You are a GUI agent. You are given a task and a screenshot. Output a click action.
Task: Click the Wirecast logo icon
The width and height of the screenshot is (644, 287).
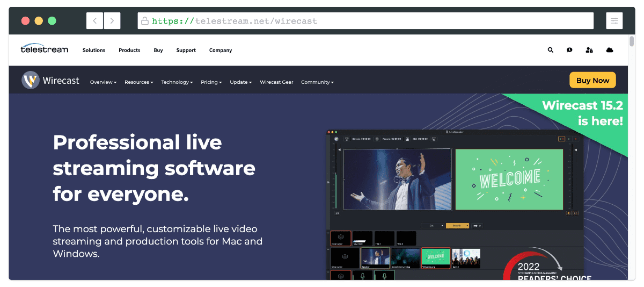point(31,80)
